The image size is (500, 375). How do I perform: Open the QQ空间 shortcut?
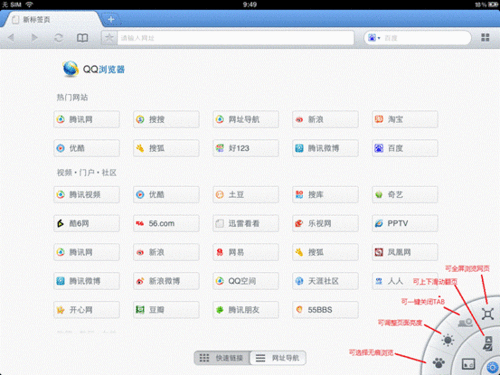[x=246, y=281]
